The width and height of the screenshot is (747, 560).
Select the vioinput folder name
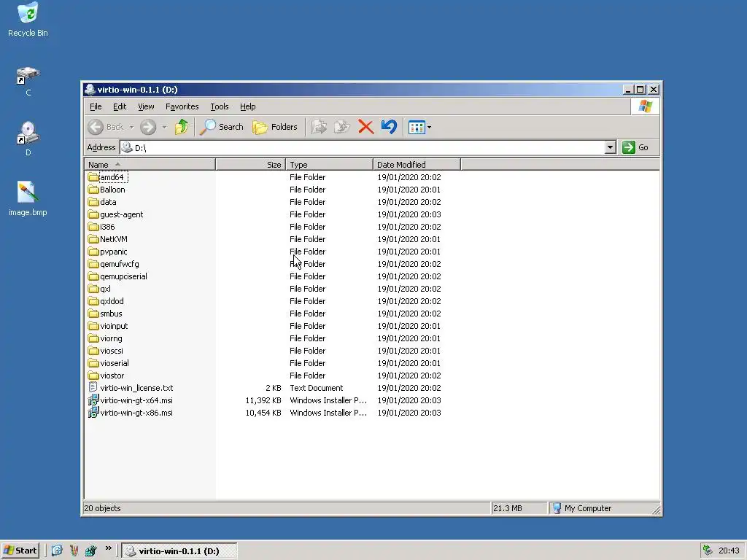(114, 326)
